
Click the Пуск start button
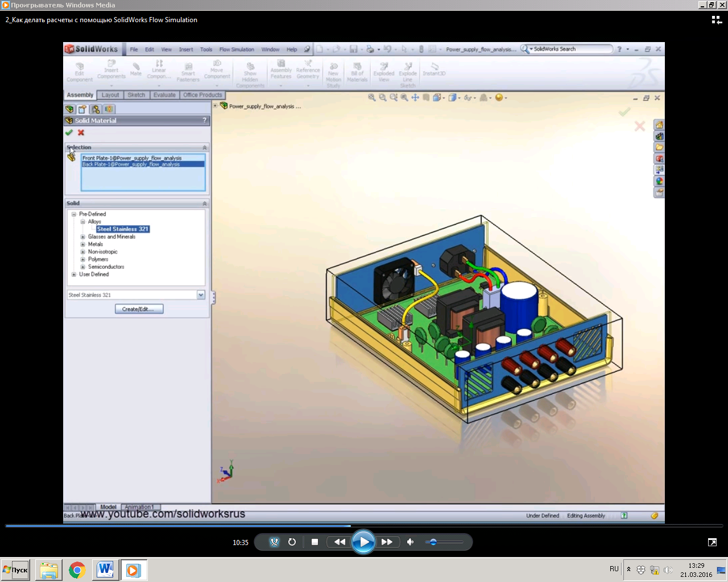[15, 570]
